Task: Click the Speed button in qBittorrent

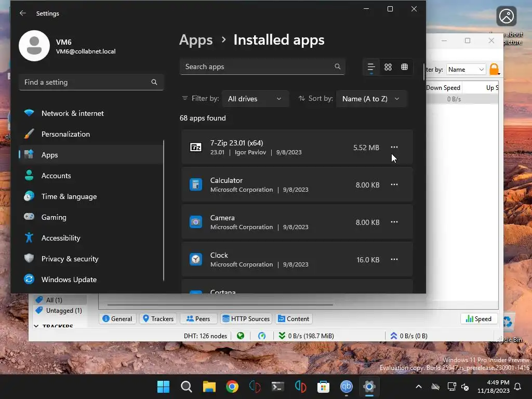Action: 478,318
